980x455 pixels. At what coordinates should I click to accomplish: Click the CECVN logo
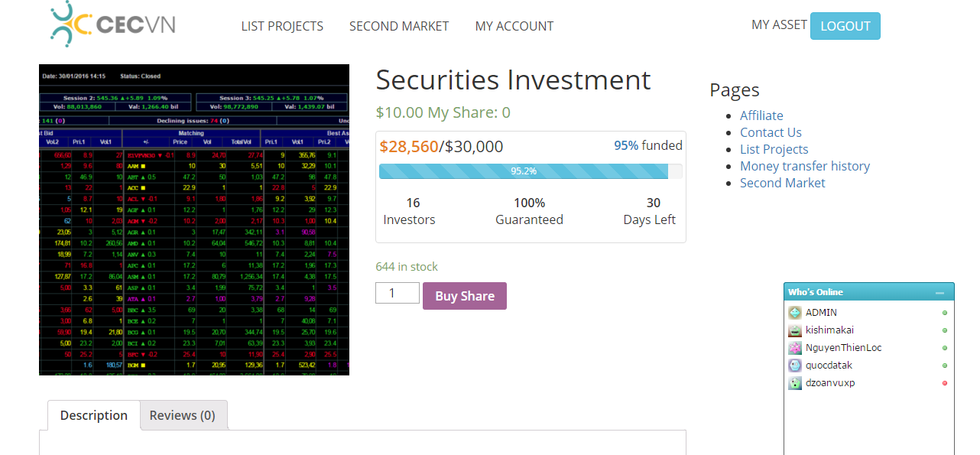coord(112,24)
